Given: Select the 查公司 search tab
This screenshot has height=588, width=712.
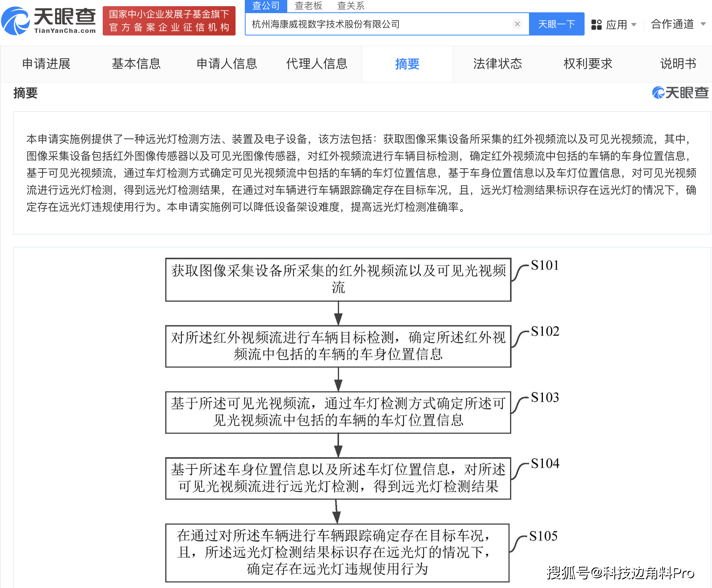Looking at the screenshot, I should (x=265, y=5).
